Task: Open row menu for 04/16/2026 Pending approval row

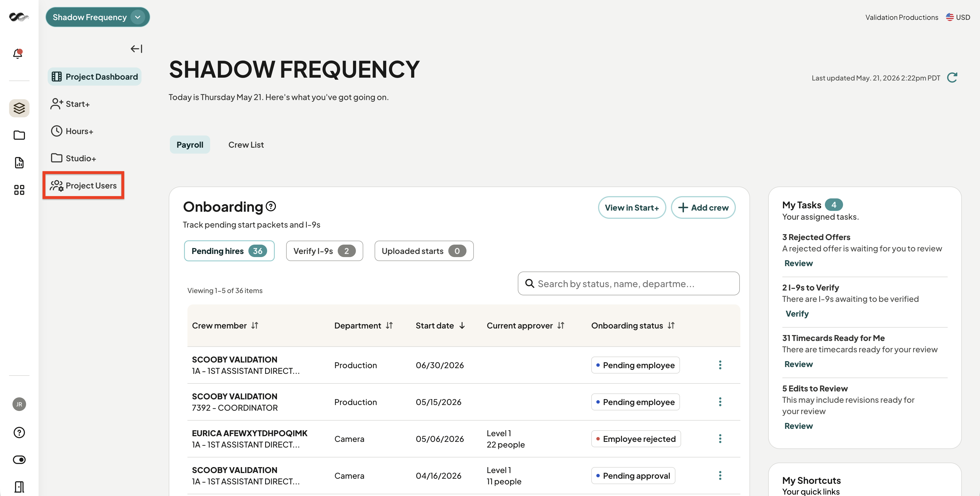Action: coord(720,476)
